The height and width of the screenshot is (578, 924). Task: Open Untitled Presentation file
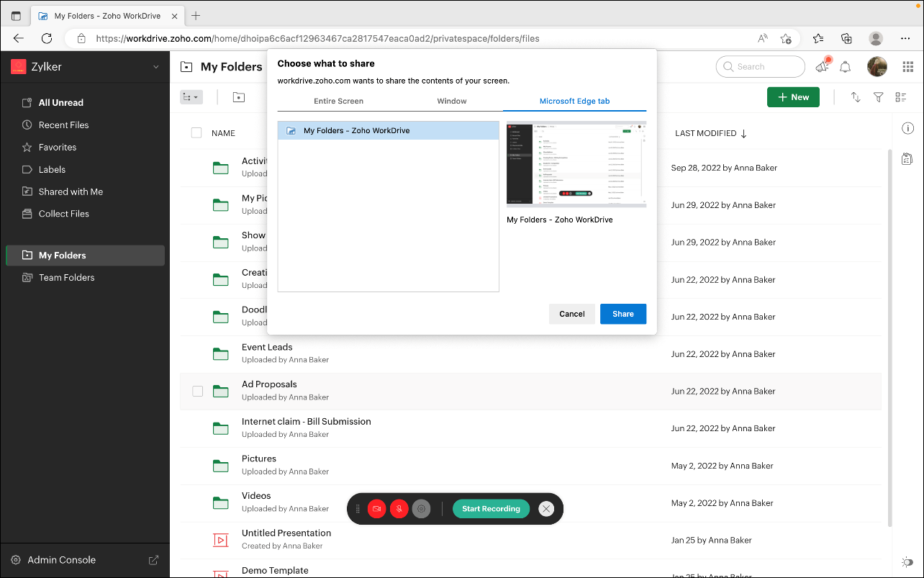click(x=286, y=533)
